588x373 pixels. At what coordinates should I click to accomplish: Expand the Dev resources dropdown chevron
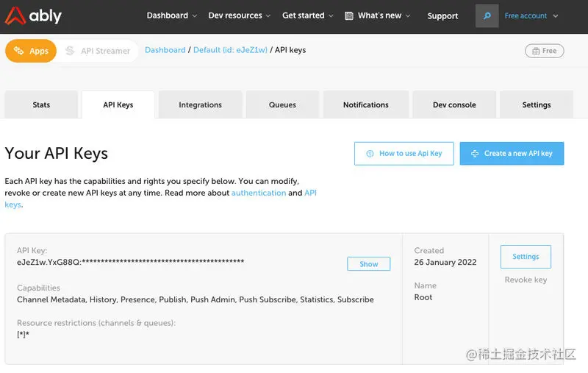coord(268,15)
